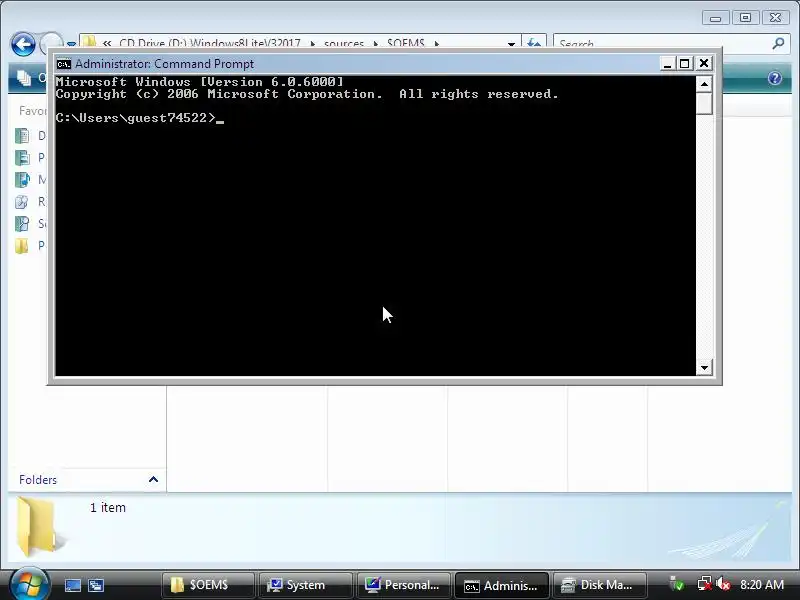
Task: Select the Folders label in navigation pane
Action: pyautogui.click(x=38, y=480)
